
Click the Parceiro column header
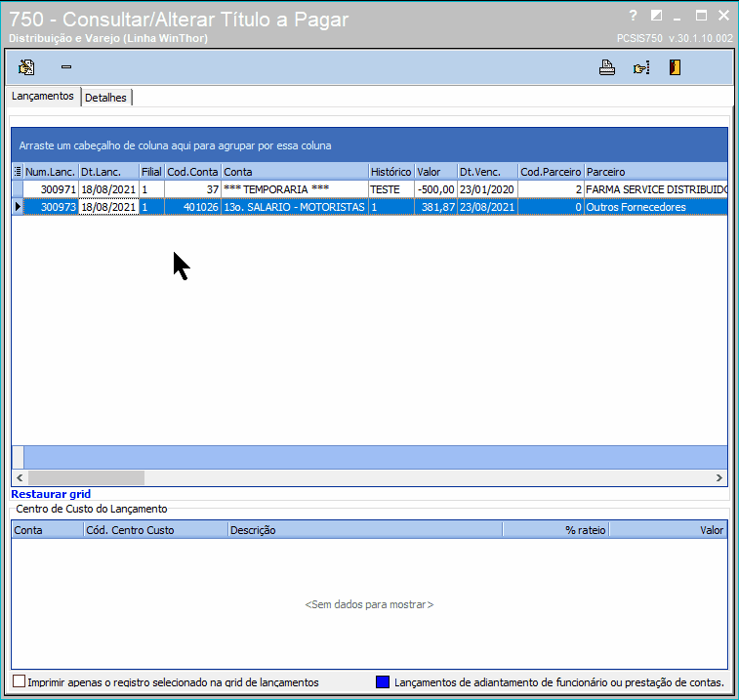coord(656,172)
